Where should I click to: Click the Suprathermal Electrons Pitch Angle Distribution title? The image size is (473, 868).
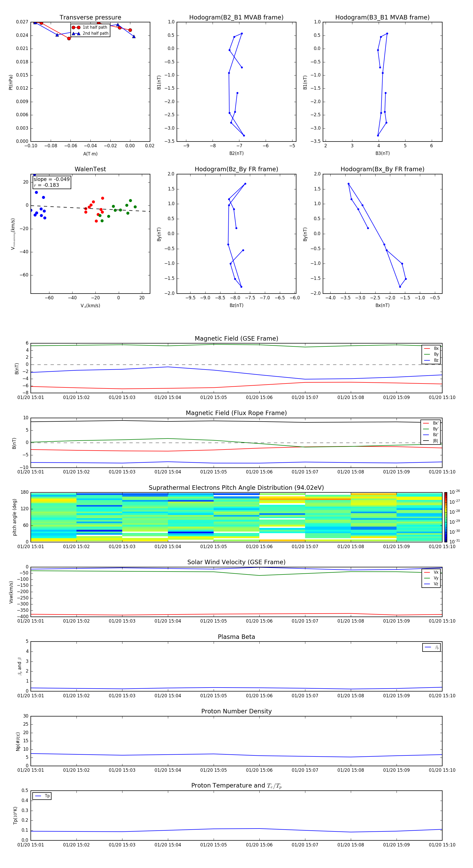pyautogui.click(x=236, y=488)
